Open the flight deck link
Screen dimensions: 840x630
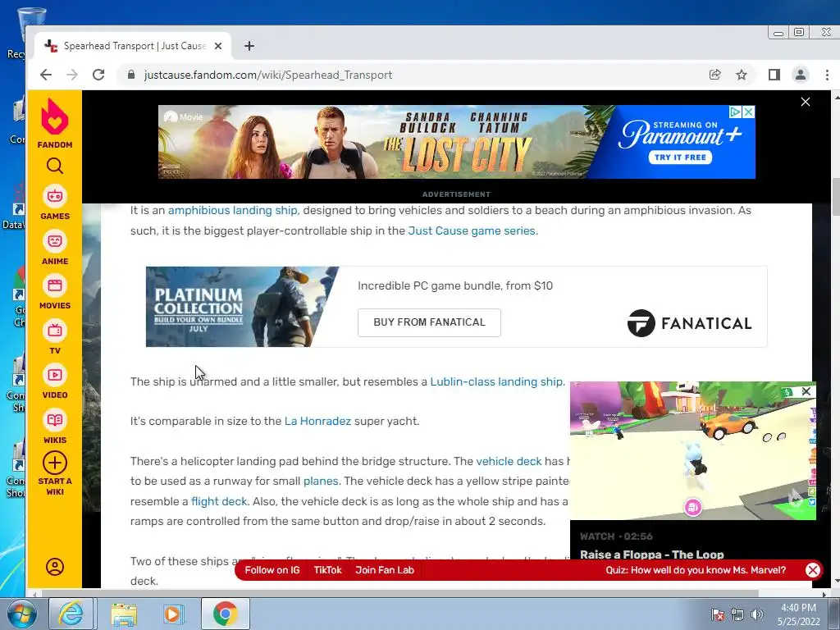tap(219, 501)
